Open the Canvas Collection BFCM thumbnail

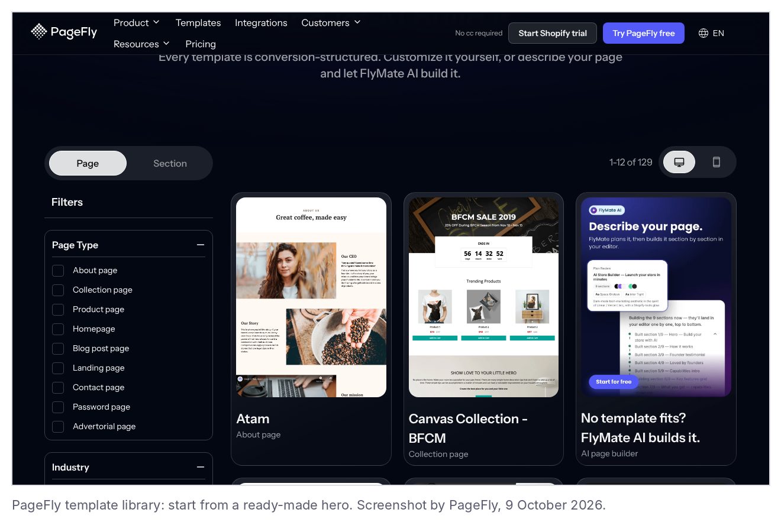coord(483,297)
